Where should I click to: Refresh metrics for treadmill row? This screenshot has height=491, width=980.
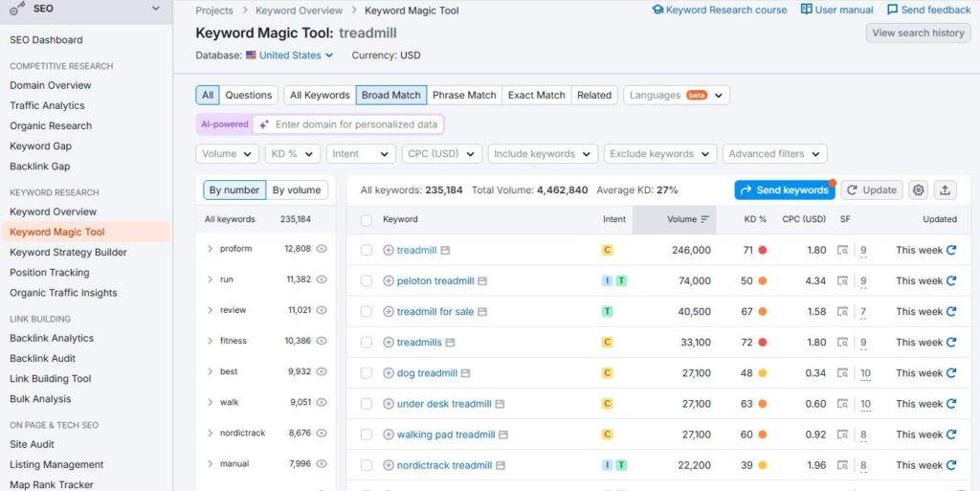coord(951,250)
